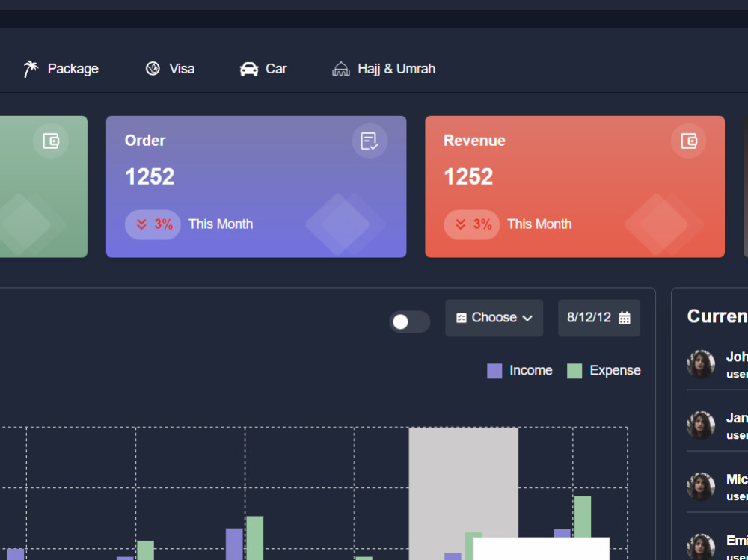The image size is (748, 560).
Task: Click the avatar of user Emi
Action: point(701,547)
